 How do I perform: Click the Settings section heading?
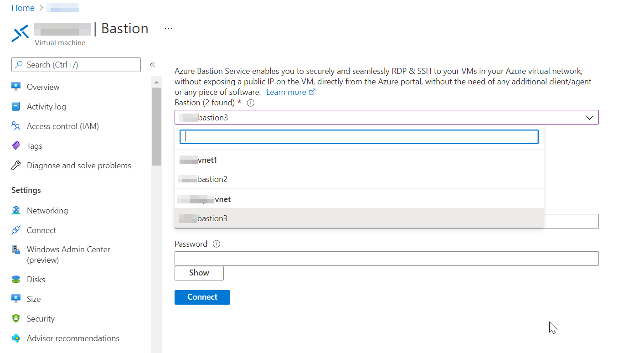(x=26, y=190)
